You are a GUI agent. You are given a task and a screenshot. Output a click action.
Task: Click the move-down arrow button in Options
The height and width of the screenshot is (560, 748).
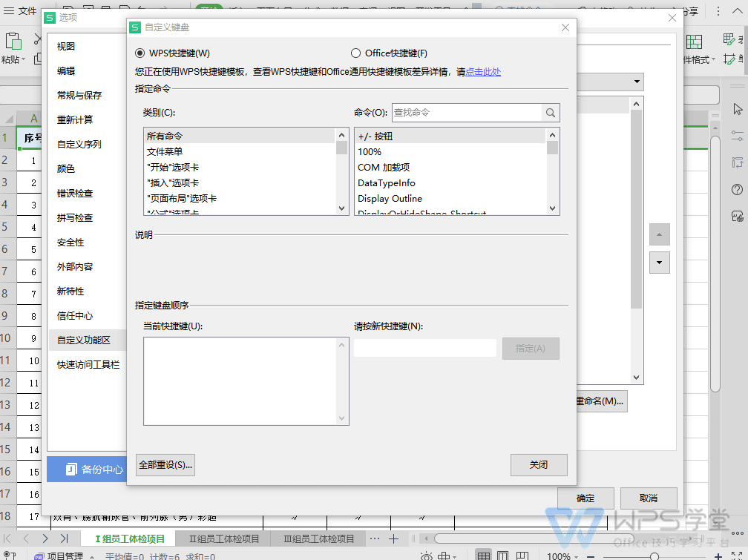pos(659,263)
